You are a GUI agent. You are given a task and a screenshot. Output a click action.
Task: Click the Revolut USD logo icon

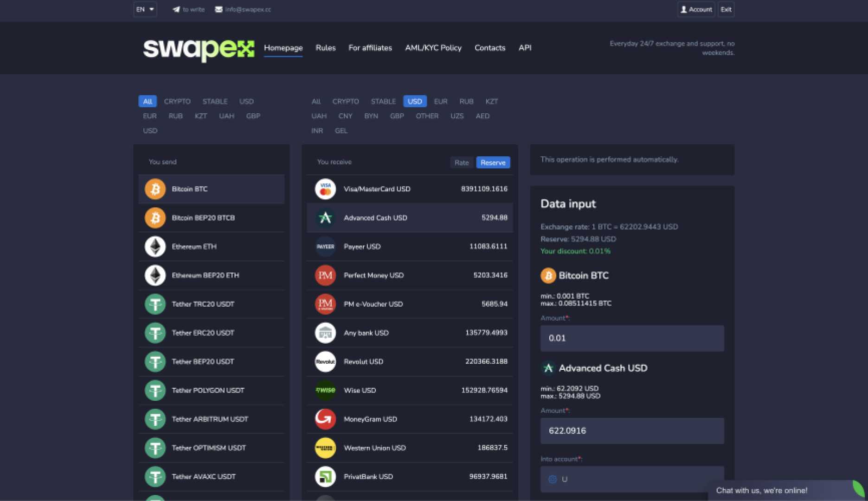click(325, 362)
